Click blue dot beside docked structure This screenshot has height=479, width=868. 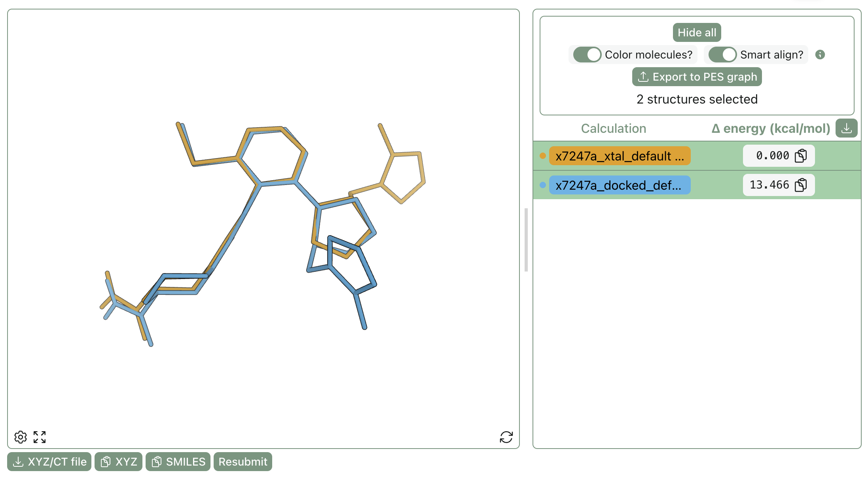tap(543, 185)
